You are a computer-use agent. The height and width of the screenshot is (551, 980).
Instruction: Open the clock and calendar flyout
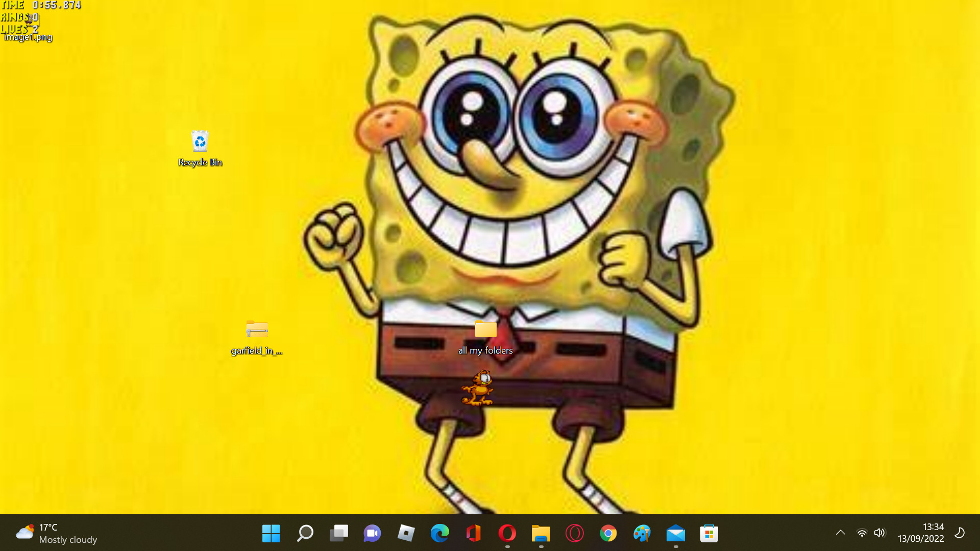click(x=920, y=533)
